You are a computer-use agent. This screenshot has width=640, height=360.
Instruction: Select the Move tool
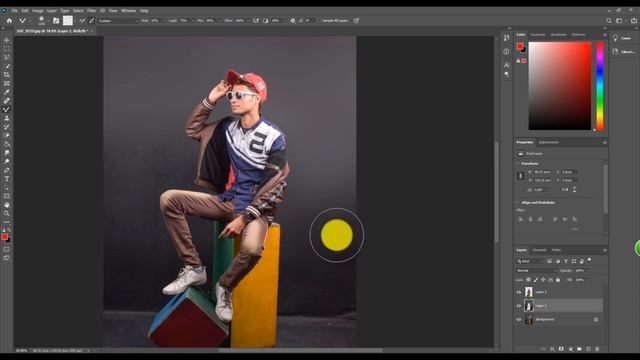click(7, 40)
